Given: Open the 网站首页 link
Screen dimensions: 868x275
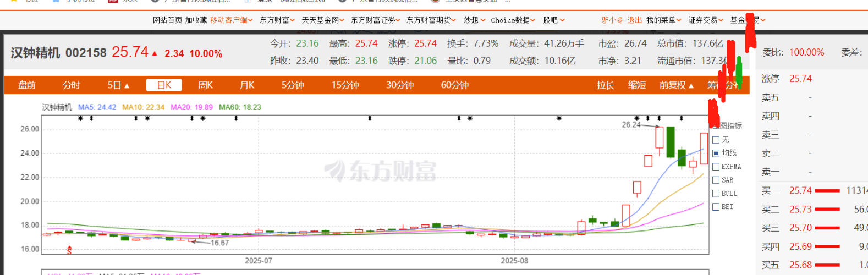Looking at the screenshot, I should (167, 20).
